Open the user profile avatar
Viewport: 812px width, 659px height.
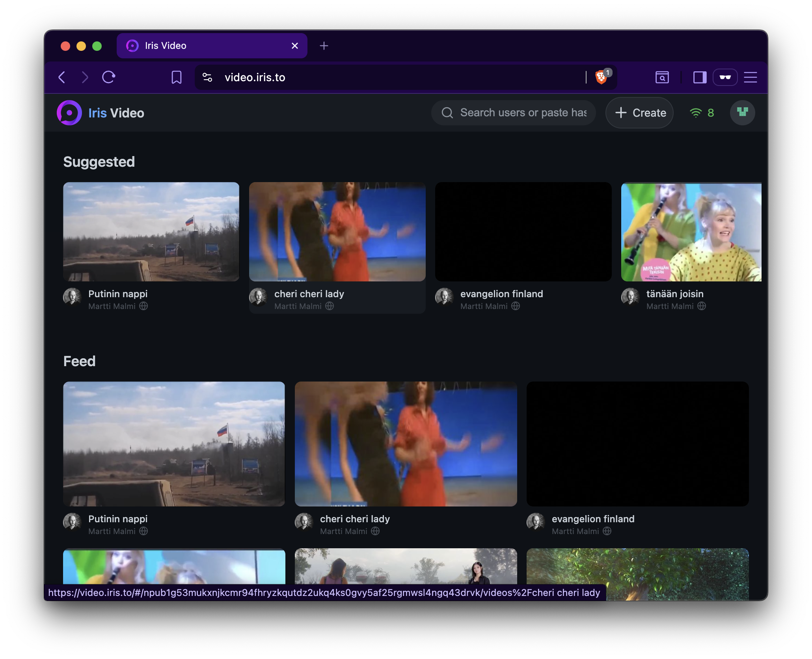point(742,113)
